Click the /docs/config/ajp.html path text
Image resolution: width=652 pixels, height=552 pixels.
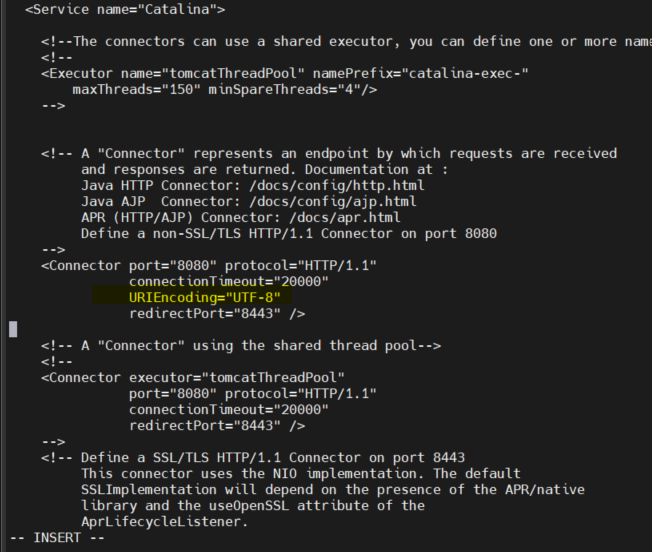(x=332, y=202)
